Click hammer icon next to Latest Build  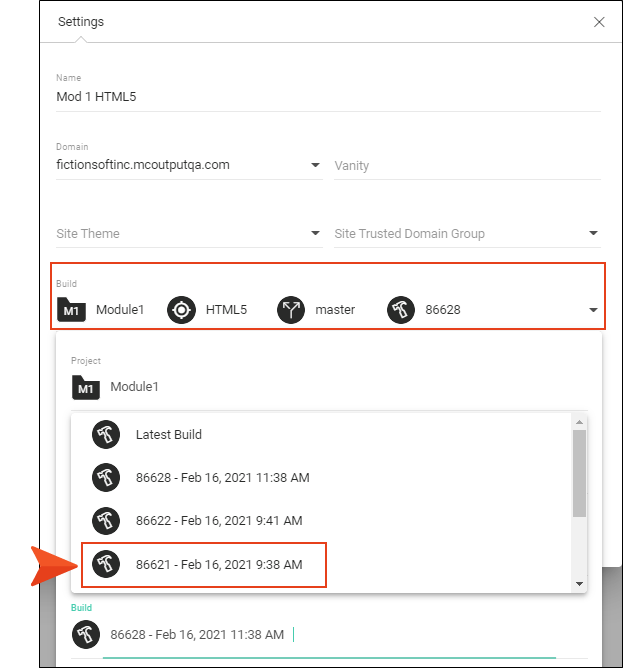coord(106,435)
